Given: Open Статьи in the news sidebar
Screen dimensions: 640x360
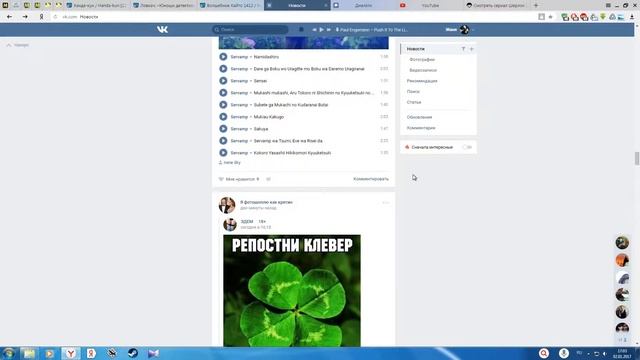Looking at the screenshot, I should pyautogui.click(x=414, y=102).
